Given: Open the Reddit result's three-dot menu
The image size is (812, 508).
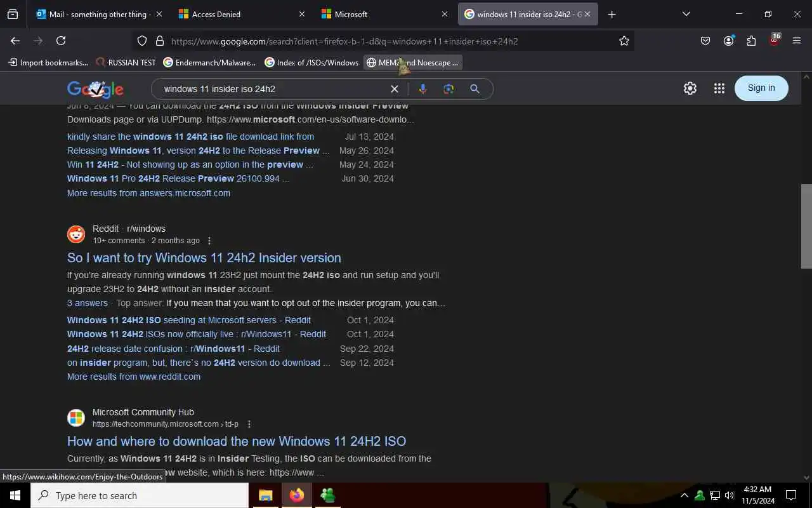Looking at the screenshot, I should 209,241.
